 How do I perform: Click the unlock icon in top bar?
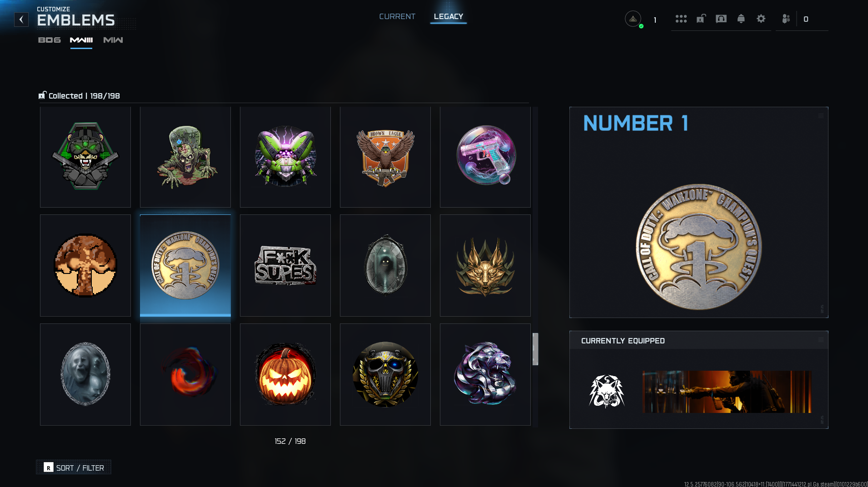[701, 19]
